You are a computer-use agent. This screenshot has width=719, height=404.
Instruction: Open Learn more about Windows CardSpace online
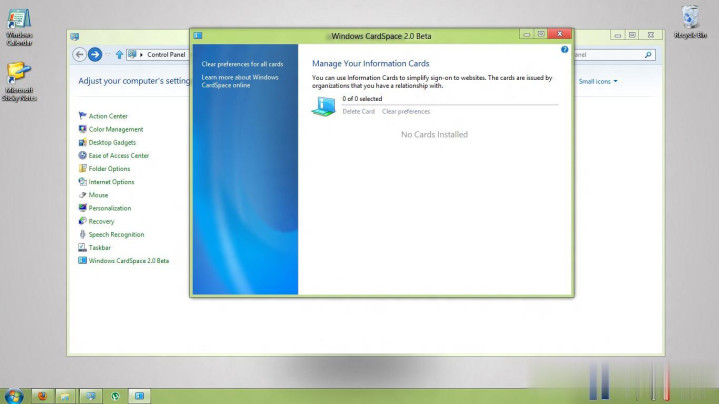point(240,81)
